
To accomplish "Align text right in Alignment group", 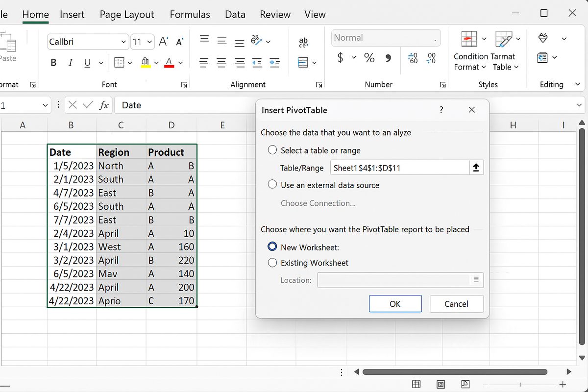I will coord(240,63).
